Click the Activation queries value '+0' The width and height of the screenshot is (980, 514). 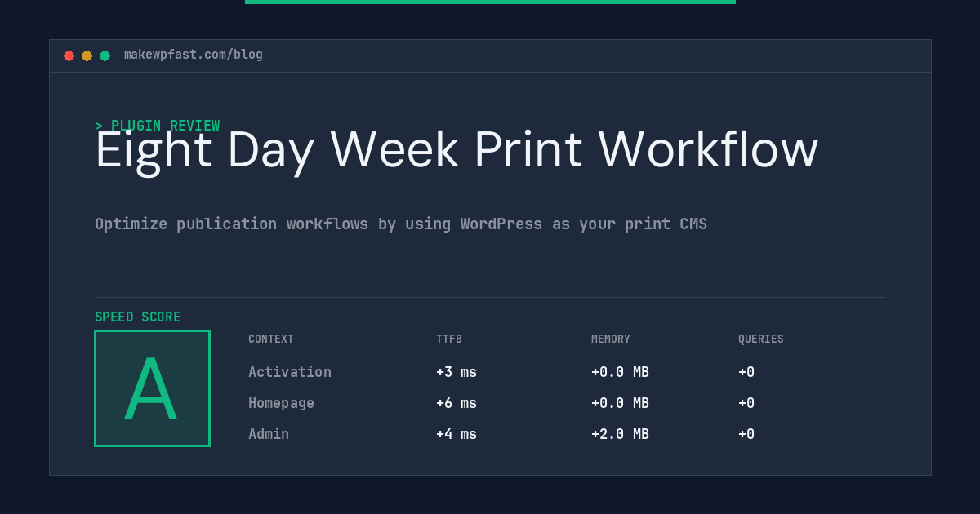point(746,372)
